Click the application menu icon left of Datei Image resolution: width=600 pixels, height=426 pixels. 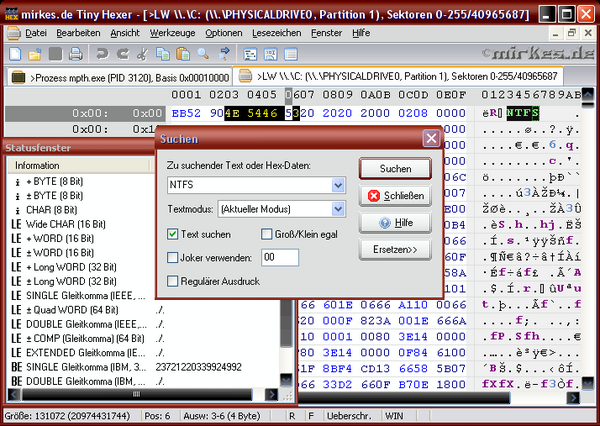[13, 33]
